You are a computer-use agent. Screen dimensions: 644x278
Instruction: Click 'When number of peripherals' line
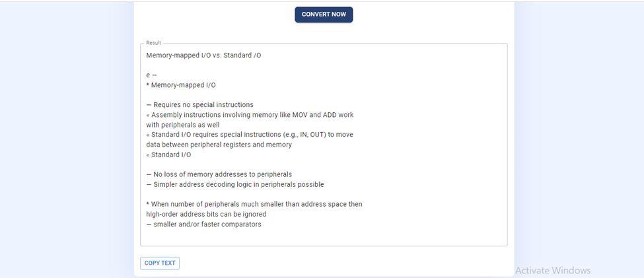click(254, 204)
